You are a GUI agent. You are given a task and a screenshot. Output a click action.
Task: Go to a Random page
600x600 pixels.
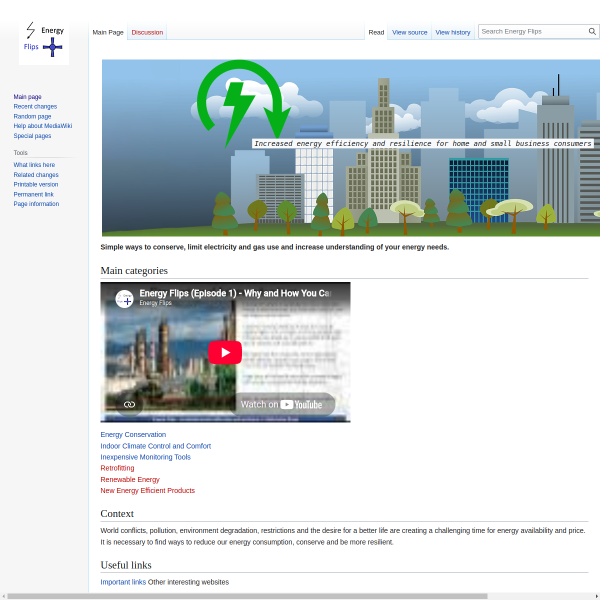click(32, 116)
